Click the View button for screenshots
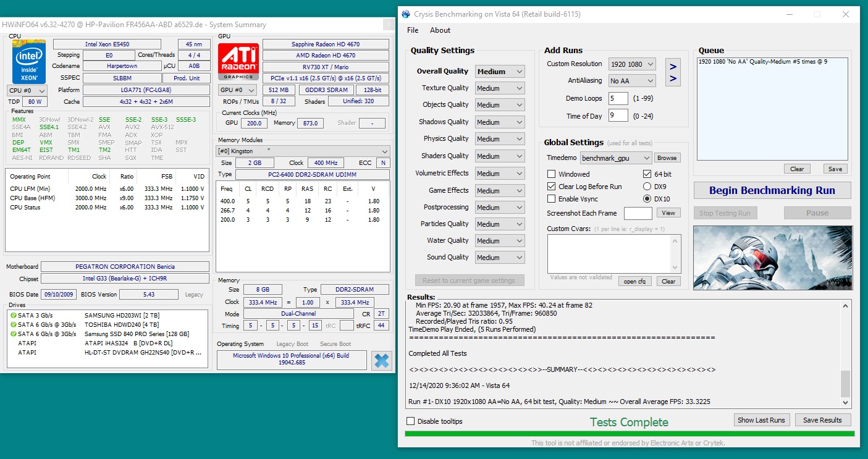This screenshot has width=868, height=459. coord(668,213)
